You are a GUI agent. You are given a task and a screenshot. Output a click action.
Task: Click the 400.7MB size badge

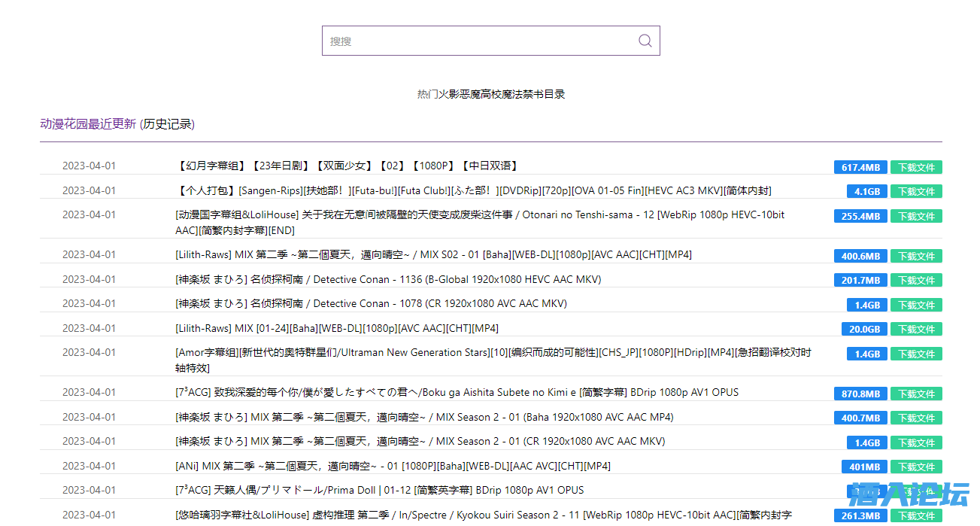[860, 418]
